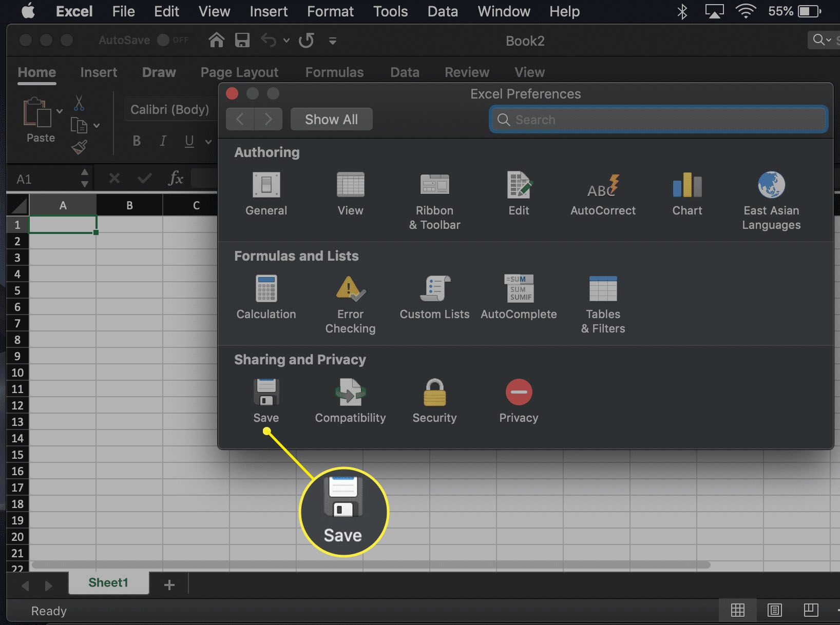Expand the Copy options arrow
The image size is (840, 625).
[x=97, y=125]
